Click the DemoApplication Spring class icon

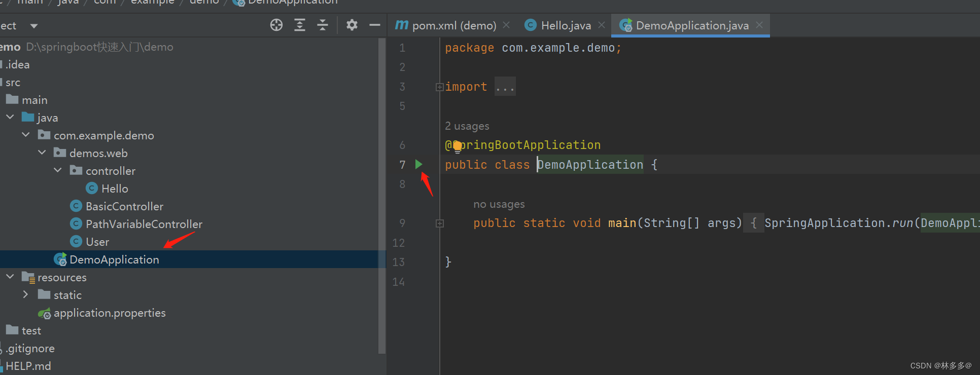[60, 259]
